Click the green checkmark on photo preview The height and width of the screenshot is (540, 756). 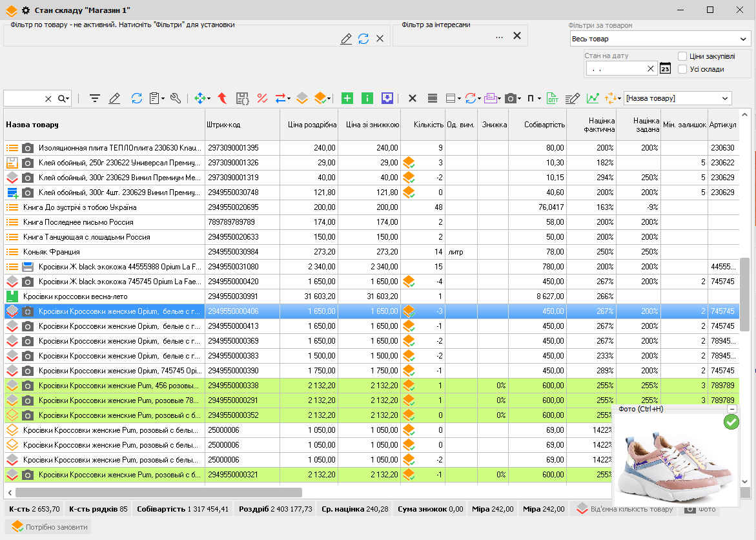tap(731, 422)
